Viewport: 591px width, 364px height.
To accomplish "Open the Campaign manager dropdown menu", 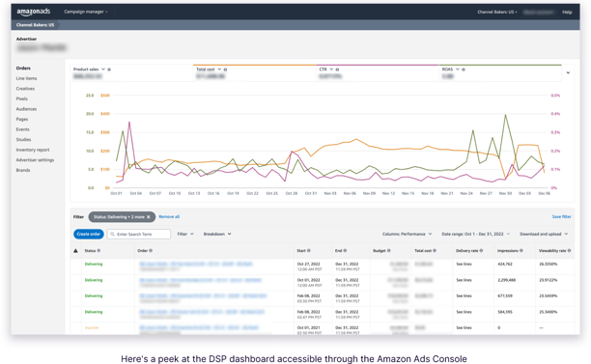I will (x=86, y=12).
